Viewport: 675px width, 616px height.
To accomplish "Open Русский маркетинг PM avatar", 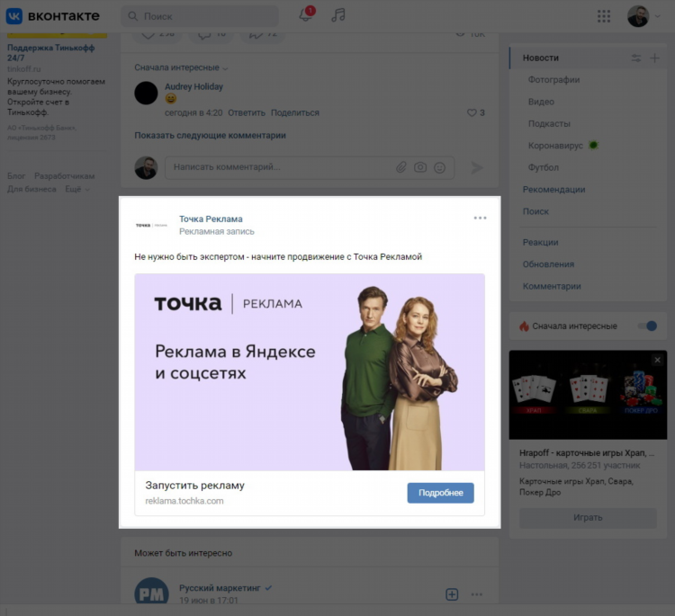I will [151, 593].
